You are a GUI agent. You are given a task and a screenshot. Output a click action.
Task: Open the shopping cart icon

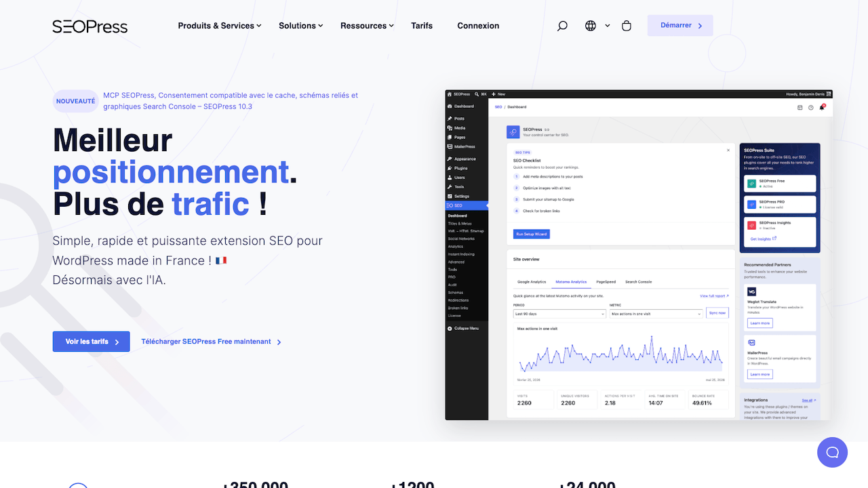(627, 26)
